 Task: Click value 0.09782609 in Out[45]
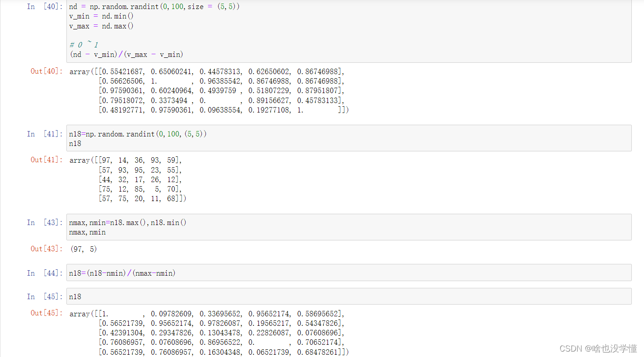171,314
